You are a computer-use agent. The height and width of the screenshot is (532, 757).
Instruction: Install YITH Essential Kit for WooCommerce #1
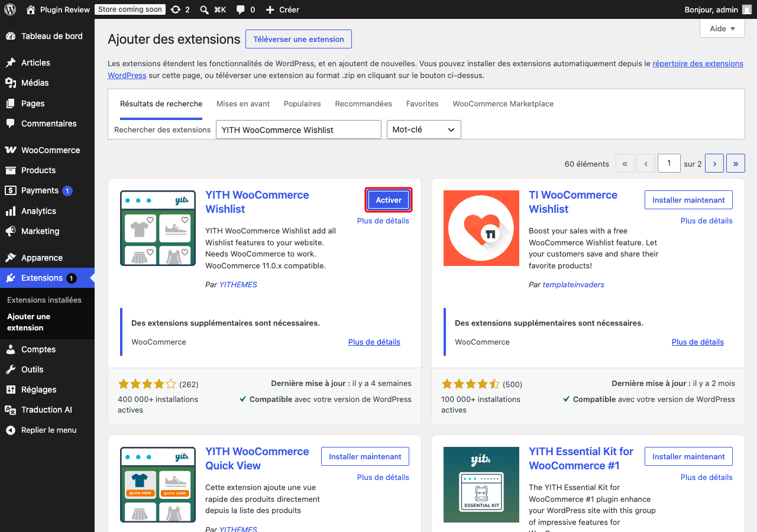tap(688, 456)
